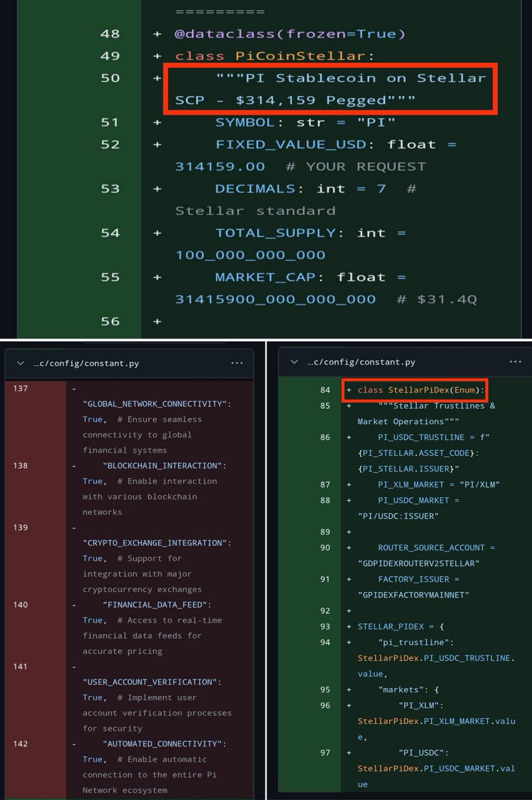Click the 'PI Stablecoin on Stellar' docstring
Image resolution: width=532 pixels, height=800 pixels.
coord(351,78)
